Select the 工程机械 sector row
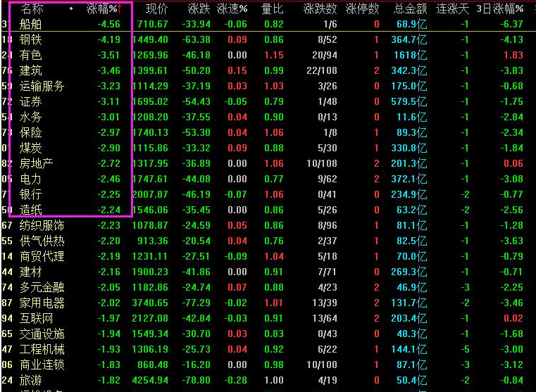The image size is (536, 392). [42, 349]
